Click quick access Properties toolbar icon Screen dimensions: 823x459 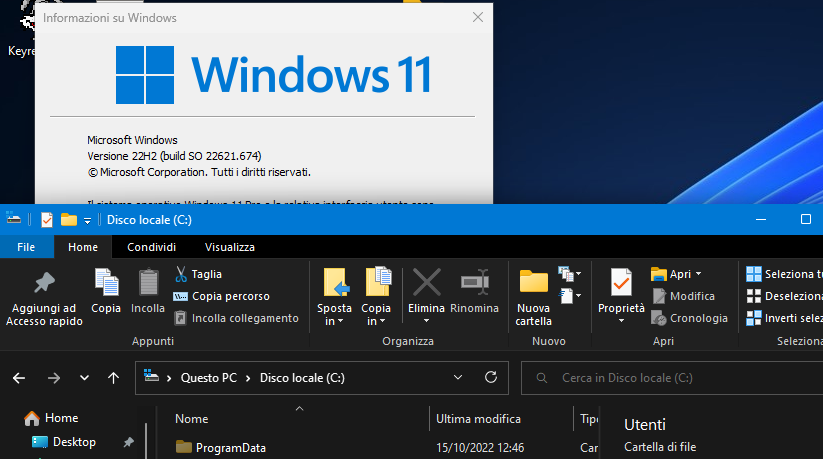coord(47,220)
